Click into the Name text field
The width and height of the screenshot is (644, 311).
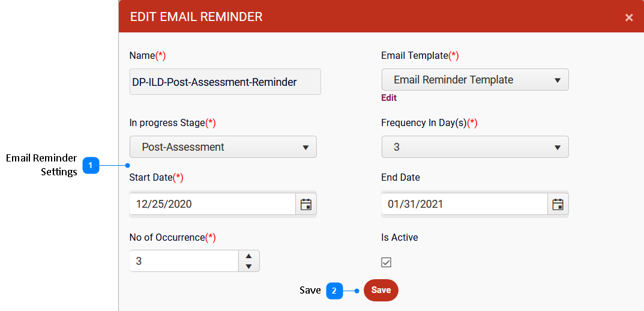[225, 82]
